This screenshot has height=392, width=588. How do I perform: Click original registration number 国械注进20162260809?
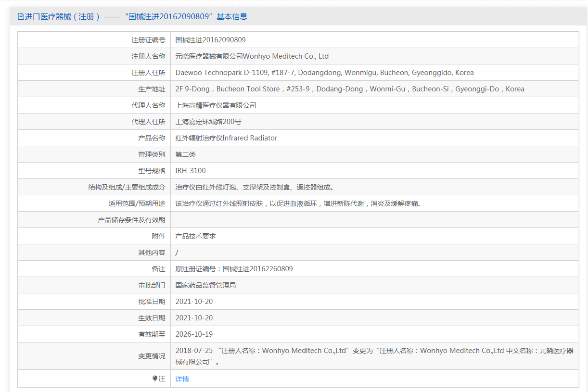[x=257, y=269]
